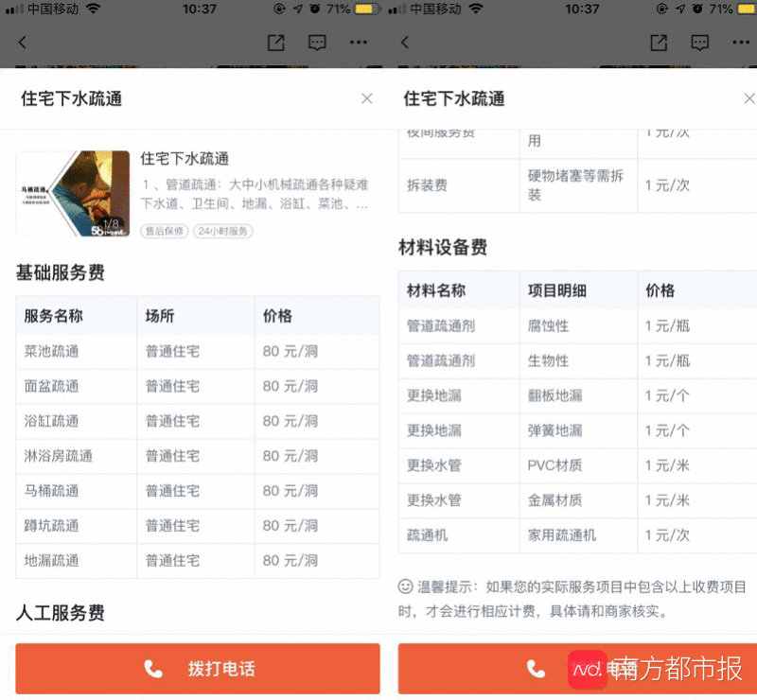Open the comment bubble icon on the right toolbar
Image resolution: width=757 pixels, height=700 pixels.
(699, 43)
